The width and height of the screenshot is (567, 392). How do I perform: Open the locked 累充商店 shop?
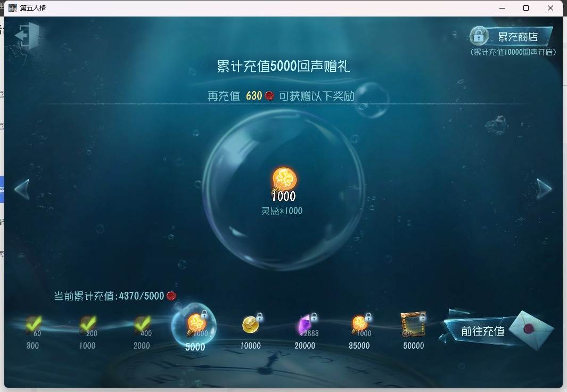pos(511,36)
